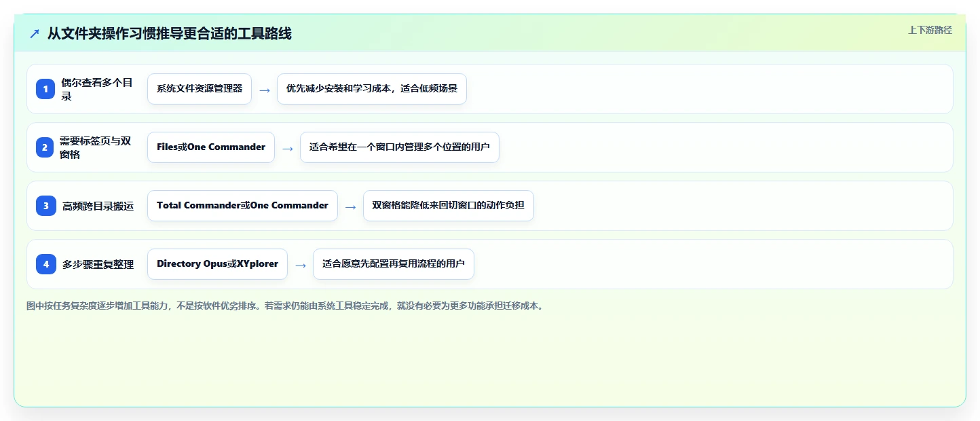980x421 pixels.
Task: Click the arrow icon beside the main title
Action: (35, 33)
